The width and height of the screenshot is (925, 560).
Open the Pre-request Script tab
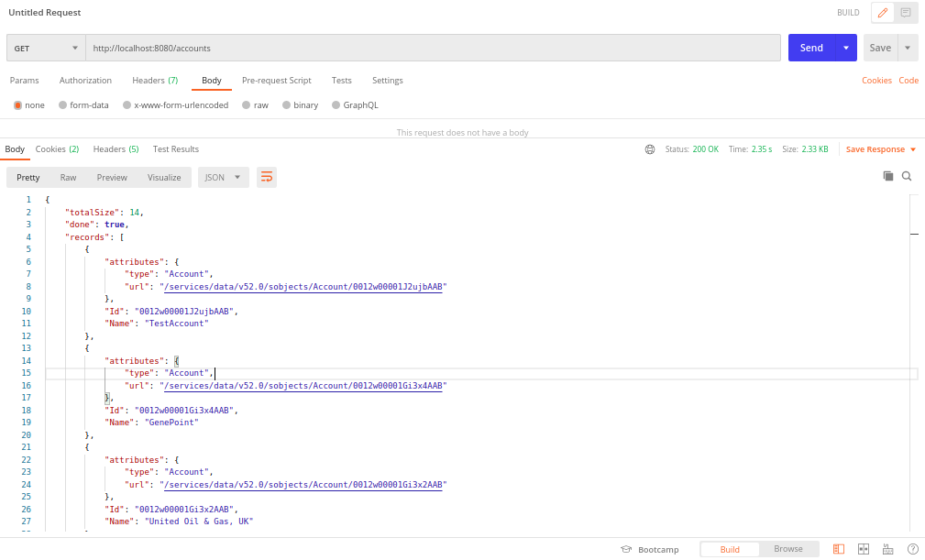[276, 80]
